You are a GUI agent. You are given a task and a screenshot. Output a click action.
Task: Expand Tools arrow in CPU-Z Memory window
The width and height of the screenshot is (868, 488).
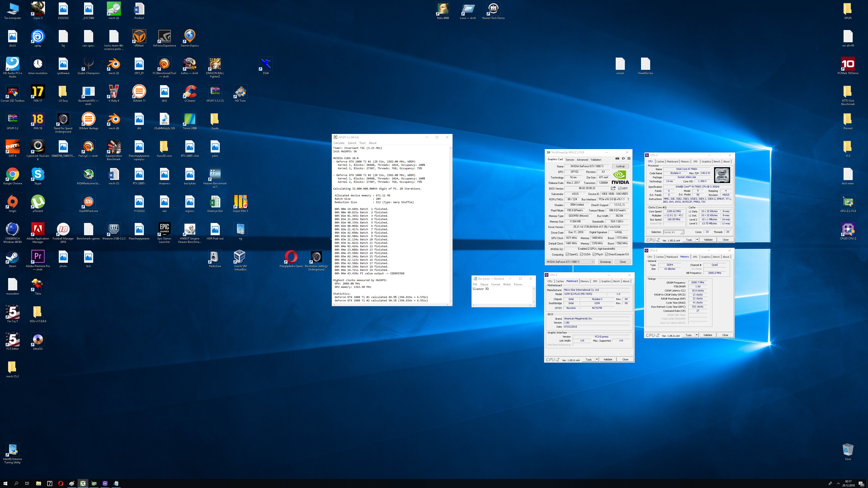pyautogui.click(x=696, y=335)
